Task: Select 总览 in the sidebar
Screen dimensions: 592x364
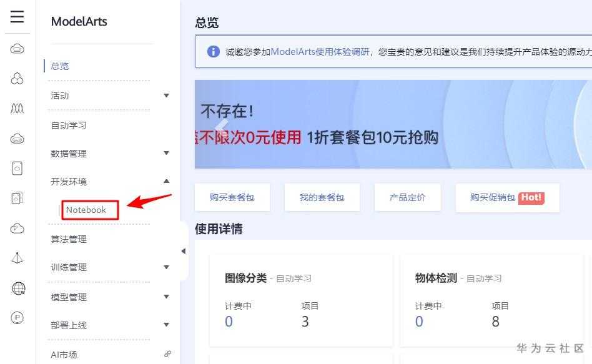Action: pos(60,66)
